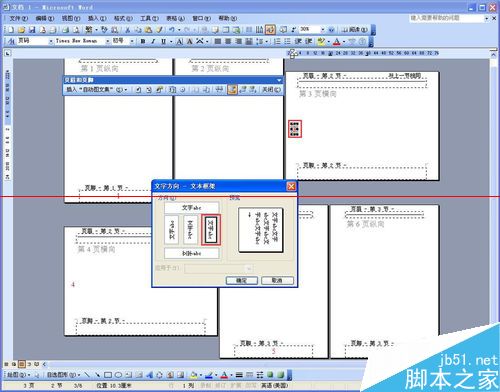Click the Highlight color button
500x392 pixels.
pyautogui.click(x=320, y=41)
